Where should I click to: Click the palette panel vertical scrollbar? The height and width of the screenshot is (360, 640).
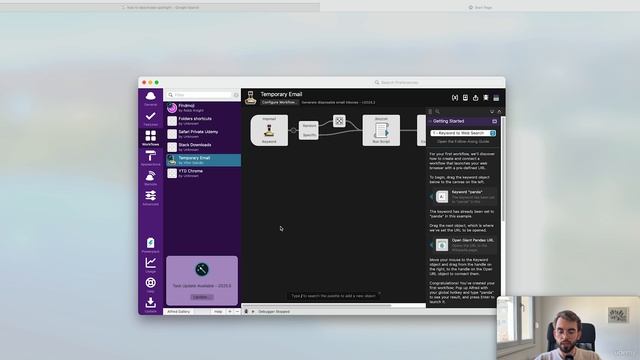tap(503, 169)
